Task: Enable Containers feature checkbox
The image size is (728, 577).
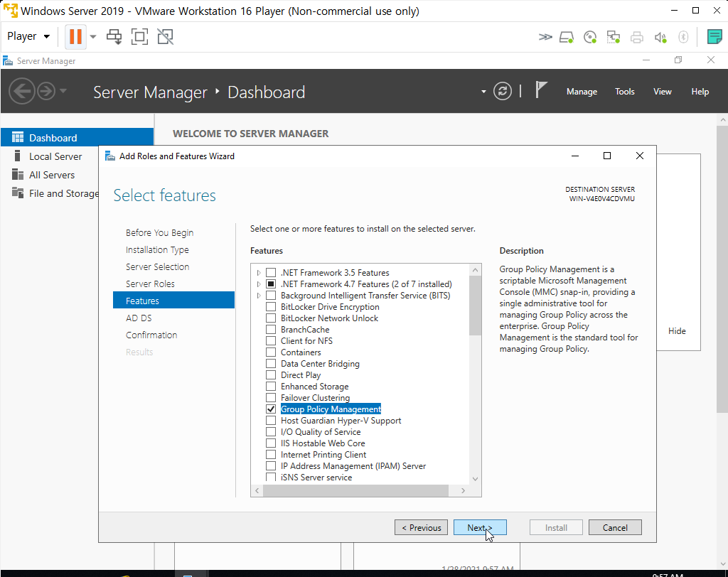Action: pos(271,352)
